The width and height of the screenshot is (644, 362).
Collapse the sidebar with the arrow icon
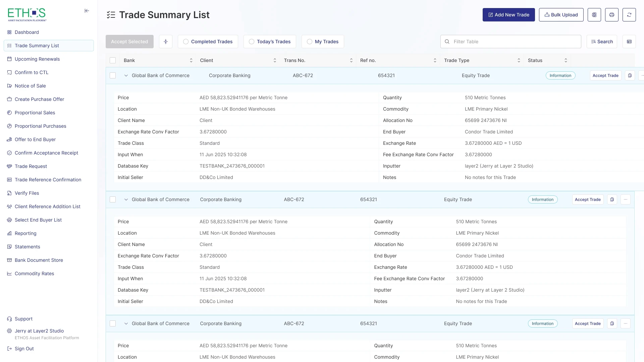[x=87, y=11]
